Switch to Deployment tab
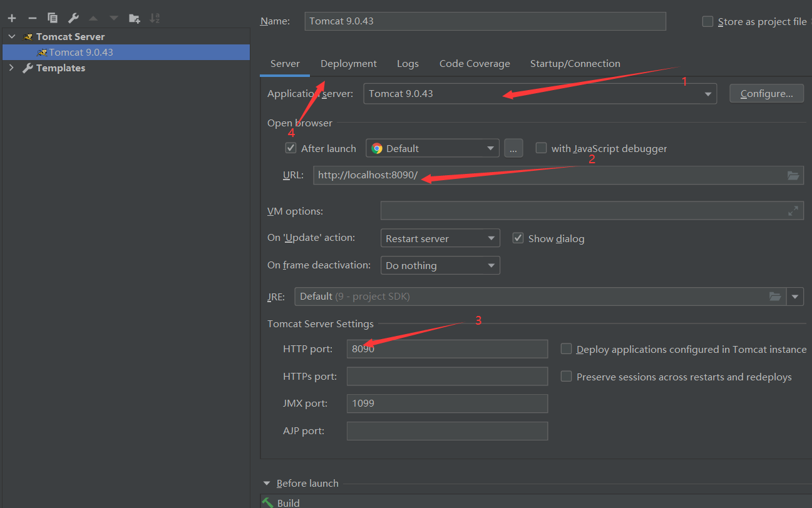812x508 pixels. coord(349,64)
